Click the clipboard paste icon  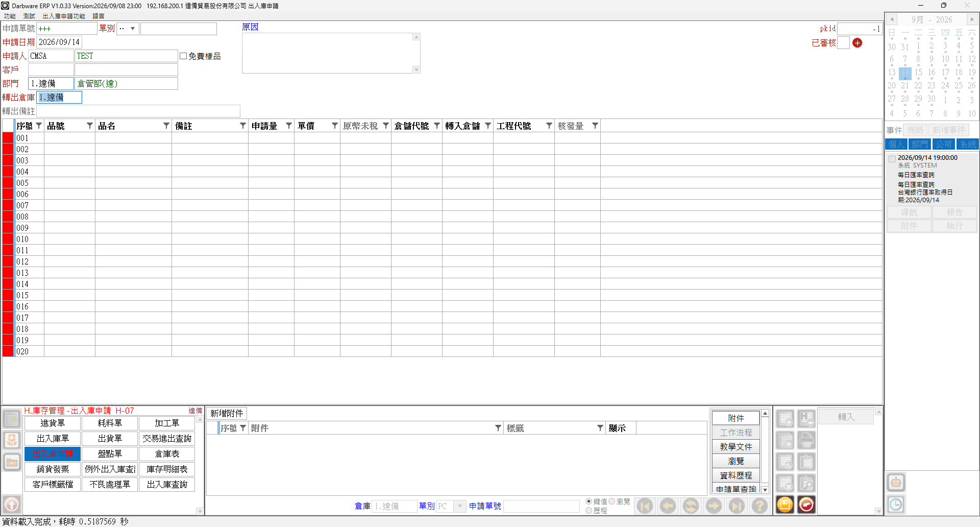806,462
